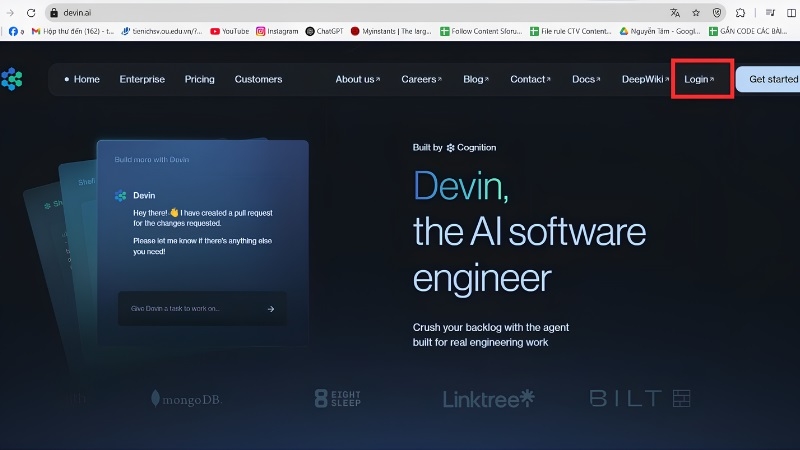Open the Instagram bookmark
Image resolution: width=800 pixels, height=450 pixels.
[277, 31]
